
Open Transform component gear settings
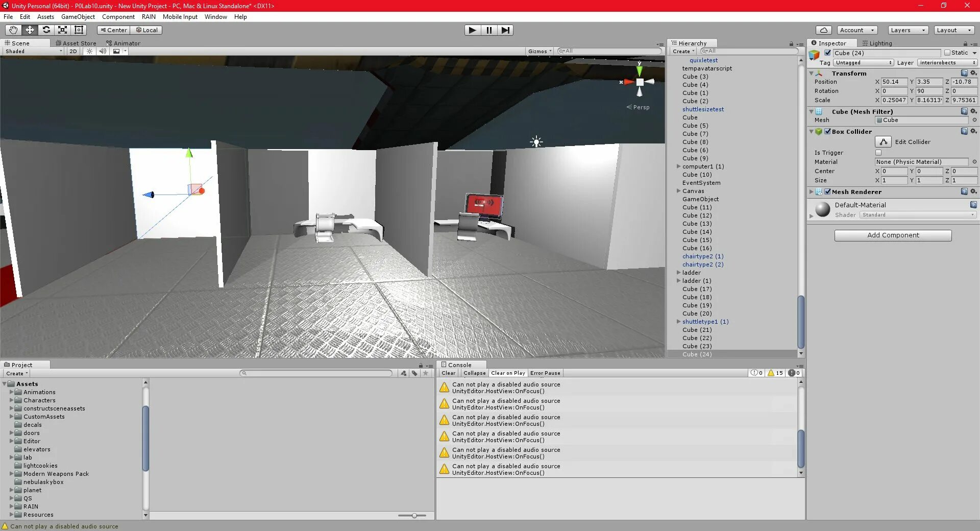coord(973,73)
